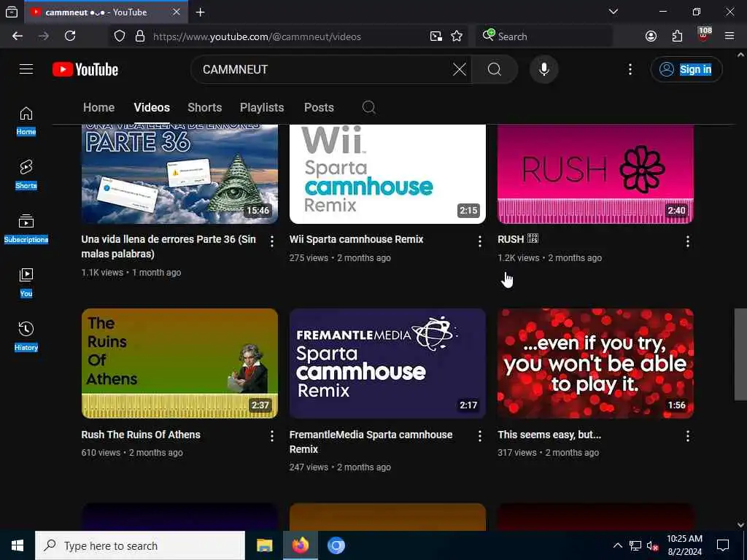Open the This seems easy, but... title link
Screen dimensions: 747x560
click(x=549, y=435)
